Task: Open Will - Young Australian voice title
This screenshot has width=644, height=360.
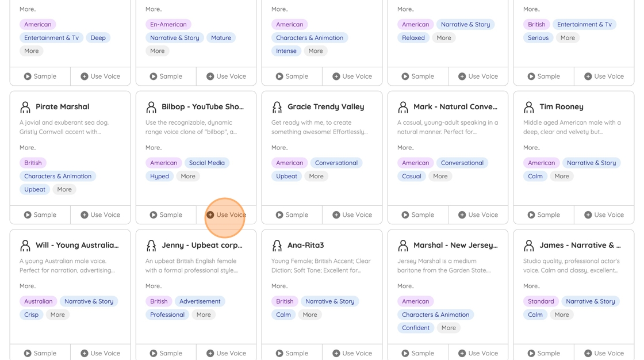Action: coord(77,245)
